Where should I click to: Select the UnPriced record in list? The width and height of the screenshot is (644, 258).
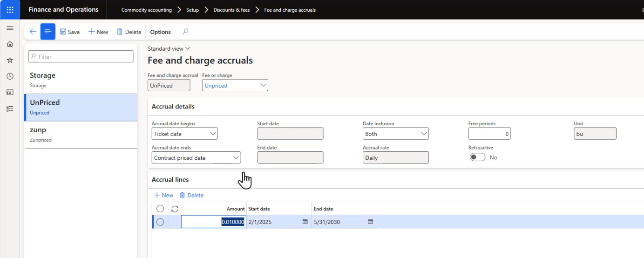coord(81,107)
